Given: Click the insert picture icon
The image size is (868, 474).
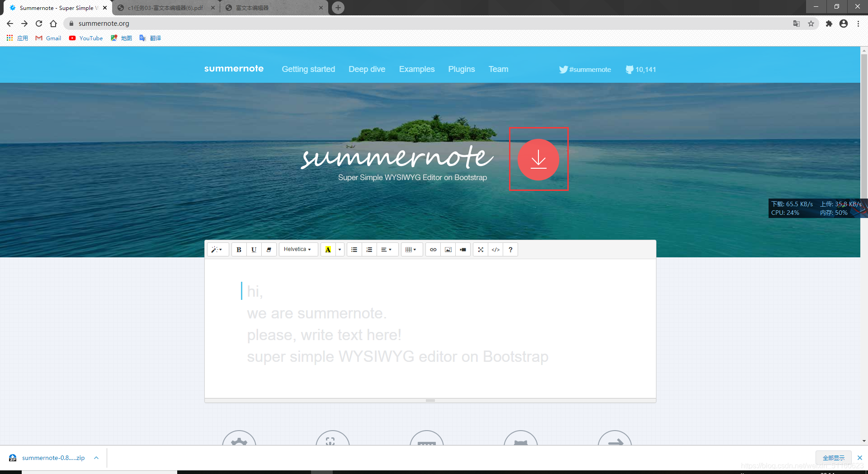Looking at the screenshot, I should click(448, 250).
